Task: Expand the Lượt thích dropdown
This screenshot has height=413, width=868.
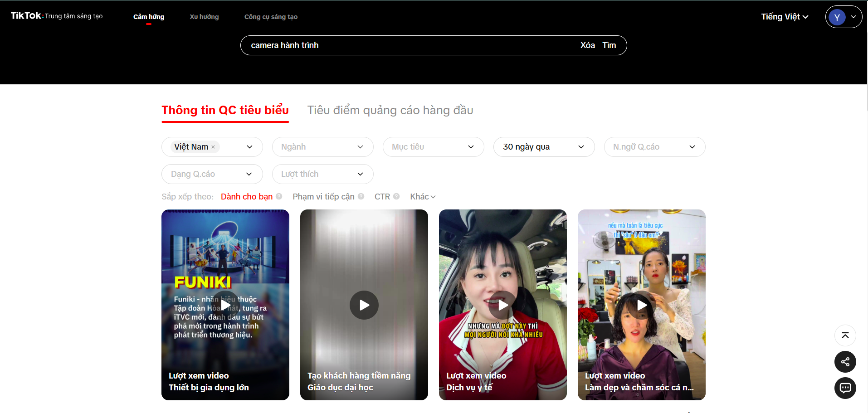Action: point(322,174)
